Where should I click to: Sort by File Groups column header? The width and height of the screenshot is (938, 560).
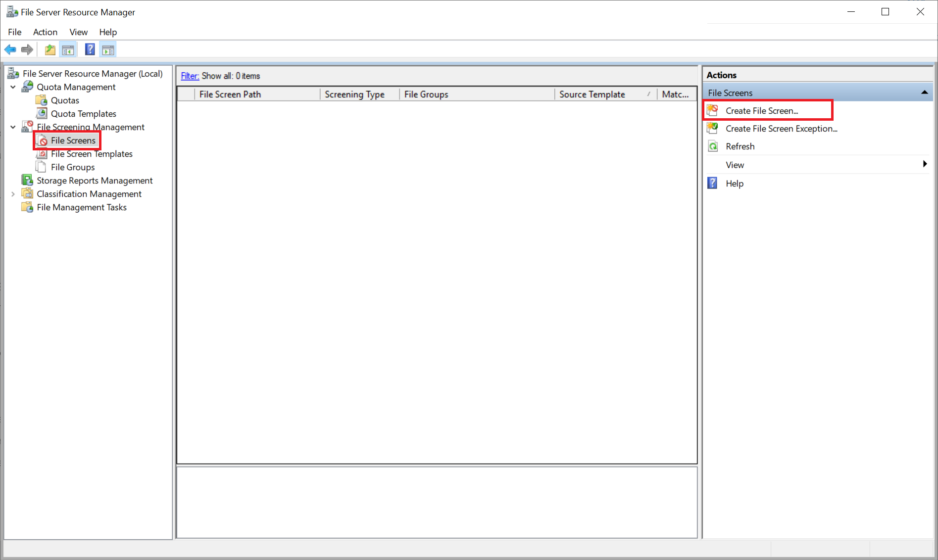tap(477, 94)
